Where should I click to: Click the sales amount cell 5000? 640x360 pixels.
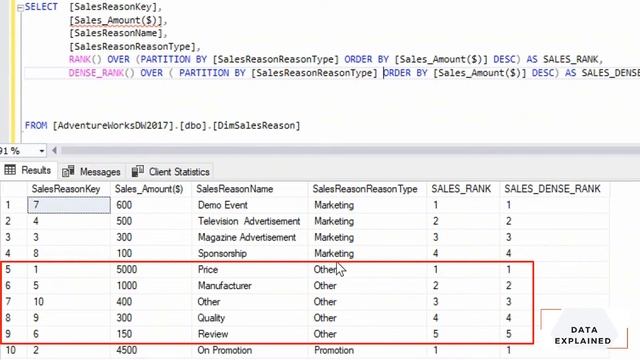[151, 269]
